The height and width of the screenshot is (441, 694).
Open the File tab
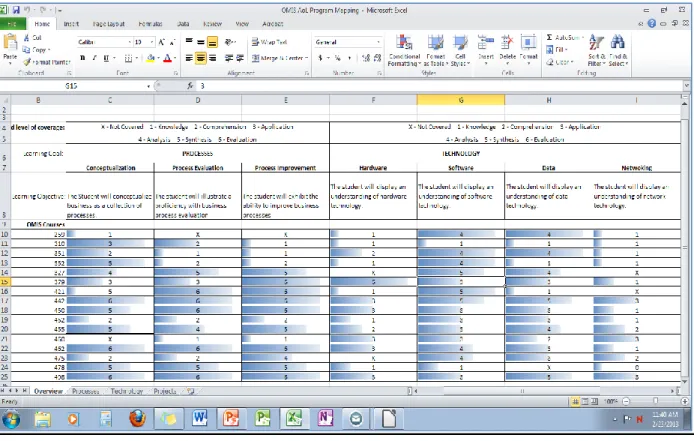coord(12,24)
